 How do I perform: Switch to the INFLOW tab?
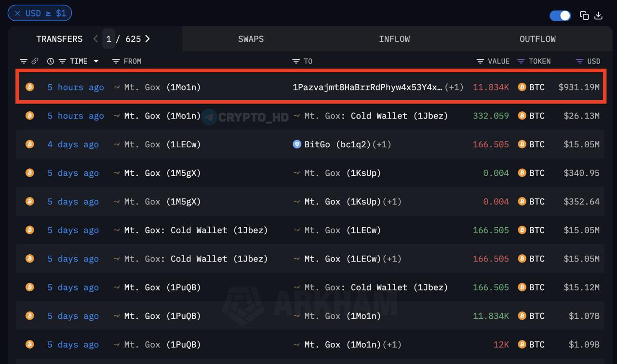click(394, 39)
